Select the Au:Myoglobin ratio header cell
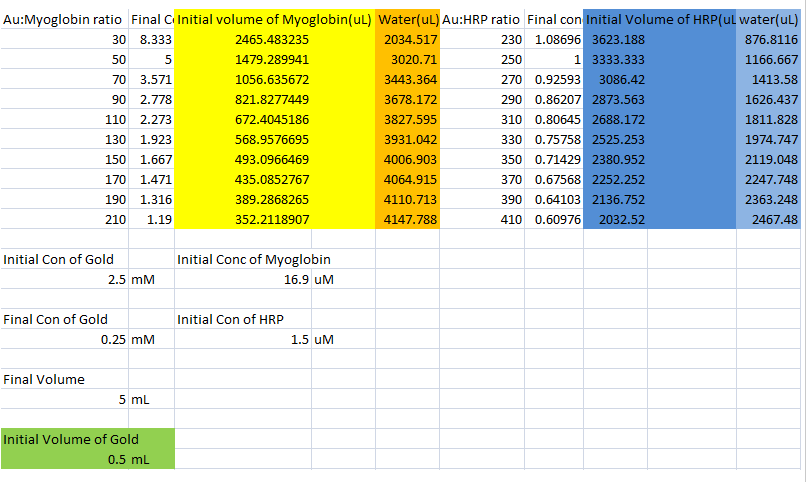The width and height of the screenshot is (806, 482). [65, 19]
